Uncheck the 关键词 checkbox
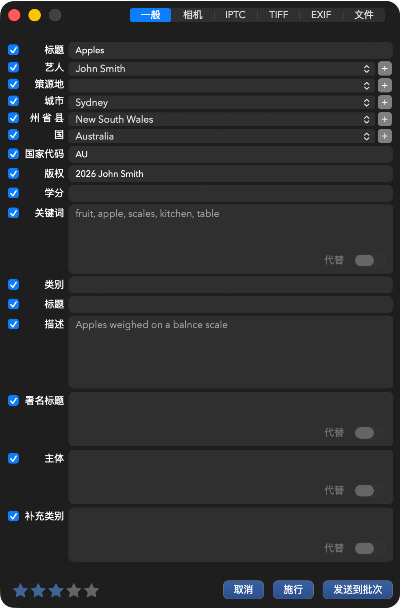The height and width of the screenshot is (608, 400). point(14,213)
